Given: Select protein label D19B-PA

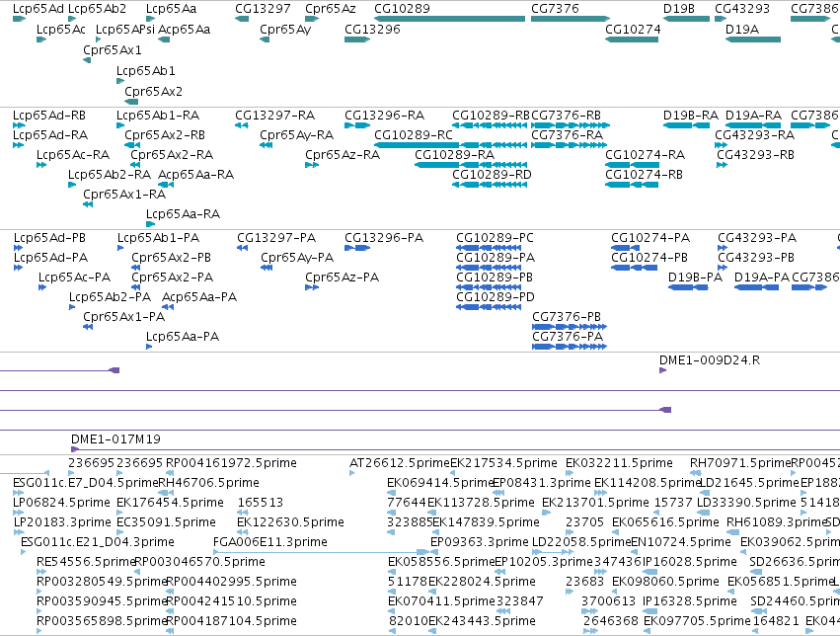Looking at the screenshot, I should point(695,277).
